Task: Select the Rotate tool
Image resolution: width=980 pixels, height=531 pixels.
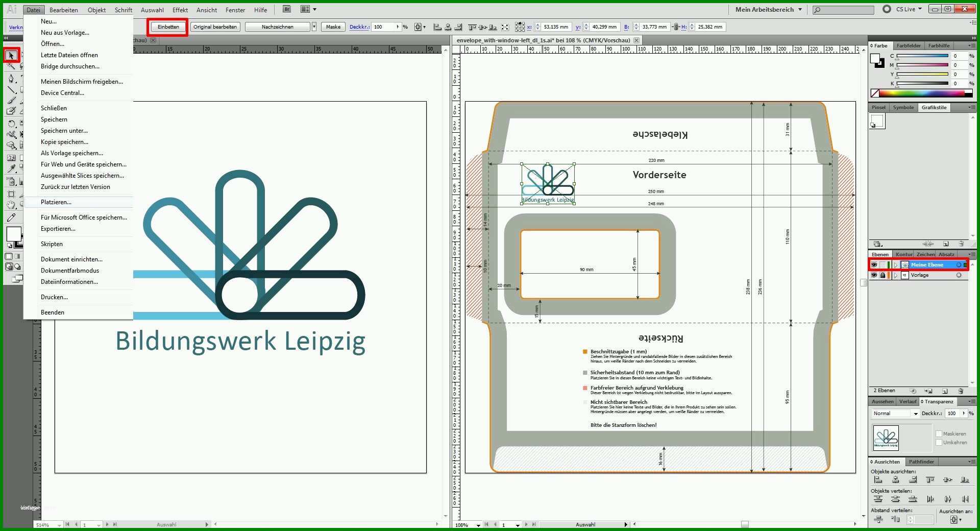Action: click(11, 124)
